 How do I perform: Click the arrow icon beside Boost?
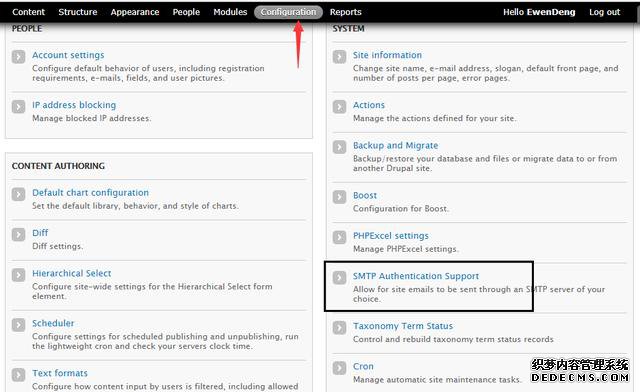coord(339,197)
